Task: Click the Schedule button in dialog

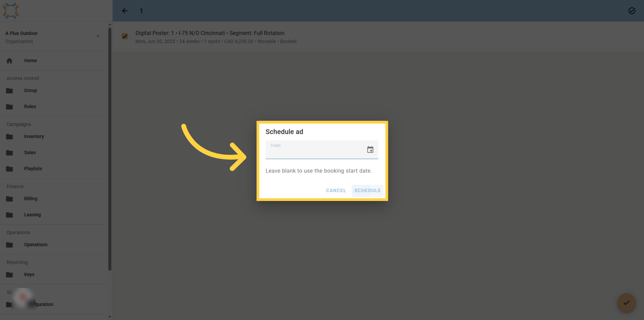Action: (367, 190)
